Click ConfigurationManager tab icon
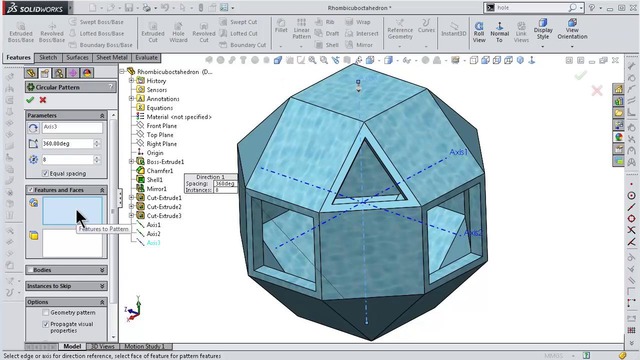 59,73
